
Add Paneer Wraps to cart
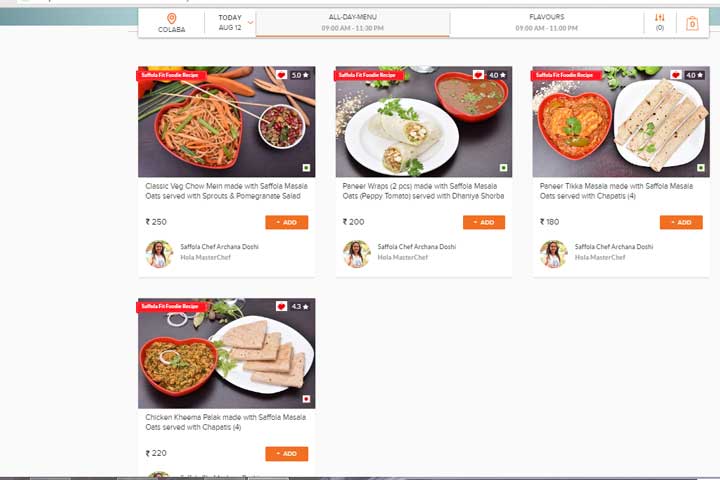(x=484, y=222)
